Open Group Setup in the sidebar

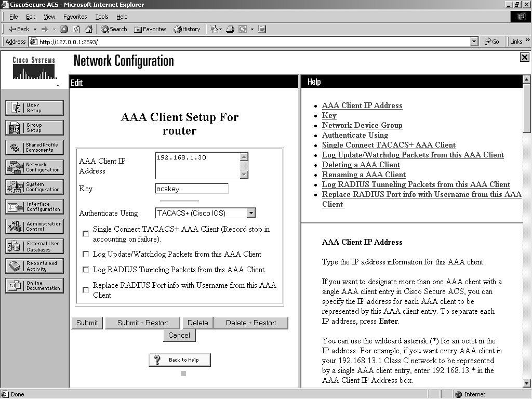coord(34,128)
